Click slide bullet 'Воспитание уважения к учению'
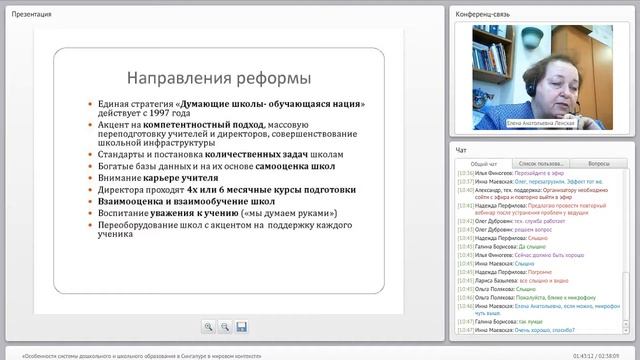The height and width of the screenshot is (360, 640). click(x=218, y=213)
